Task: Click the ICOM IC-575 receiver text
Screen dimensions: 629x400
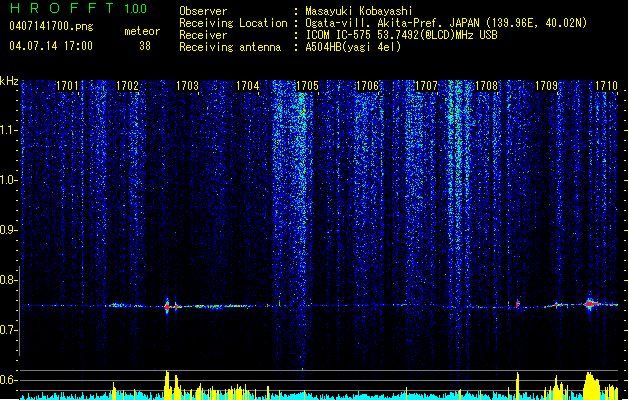Action: tap(401, 35)
